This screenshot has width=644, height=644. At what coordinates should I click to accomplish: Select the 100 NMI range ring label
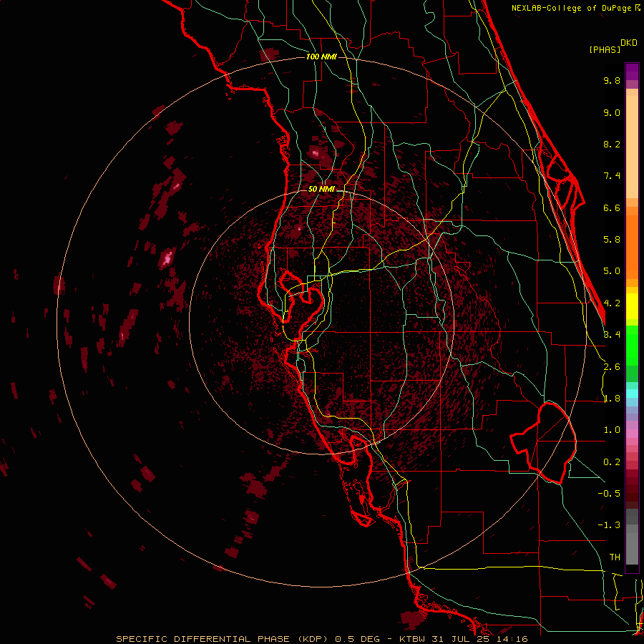tap(321, 57)
